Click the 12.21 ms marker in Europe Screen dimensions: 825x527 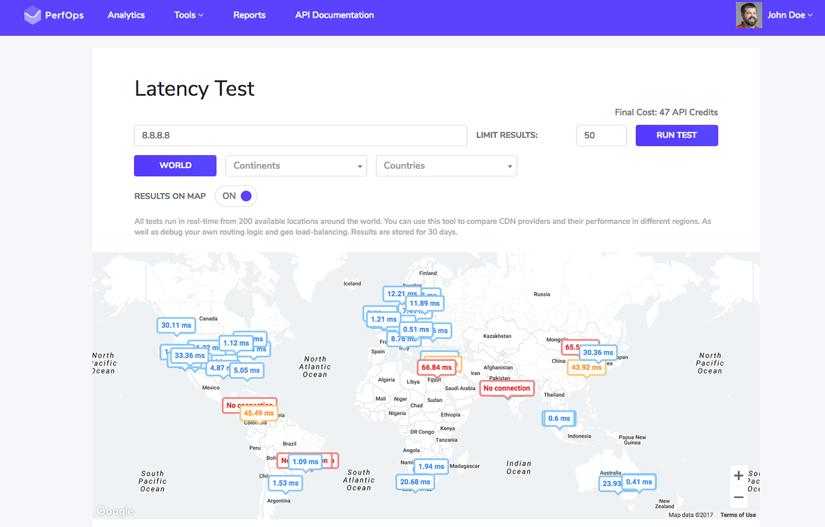(x=401, y=293)
